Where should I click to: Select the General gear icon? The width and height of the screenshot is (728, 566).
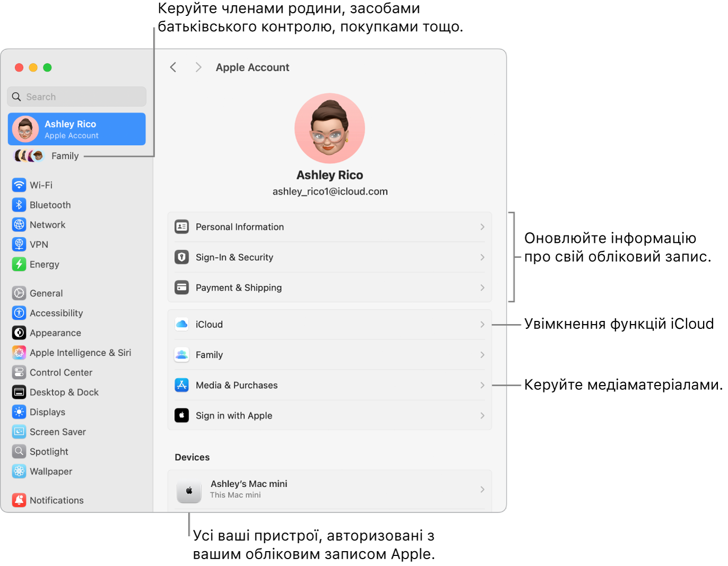click(x=19, y=293)
